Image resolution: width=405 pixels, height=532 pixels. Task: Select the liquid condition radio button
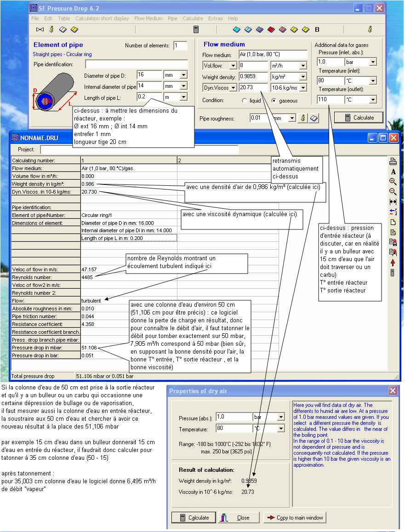(244, 101)
